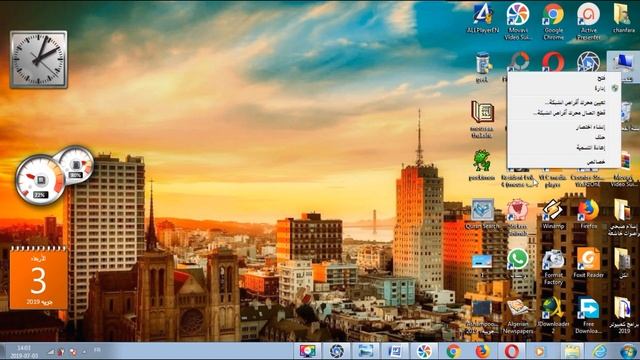640x360 pixels.
Task: Select the Foxit Reader desktop shortcut
Action: click(x=588, y=263)
